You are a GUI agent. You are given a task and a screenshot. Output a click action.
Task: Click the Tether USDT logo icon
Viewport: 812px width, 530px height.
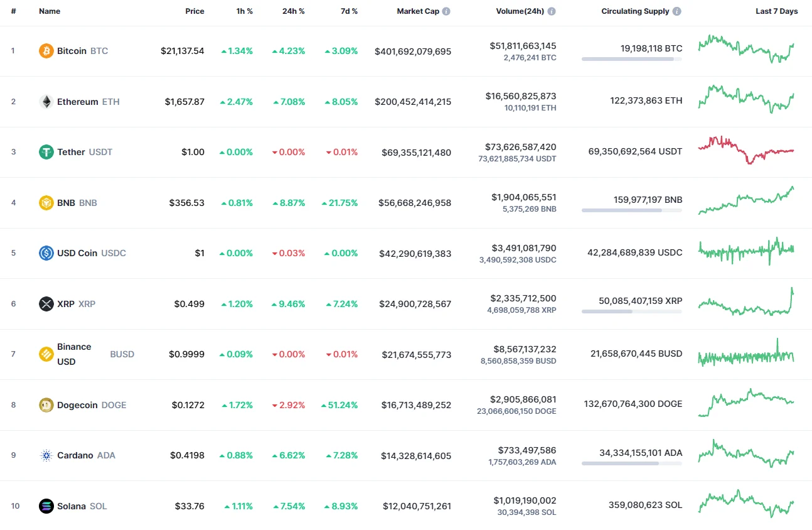coord(46,151)
